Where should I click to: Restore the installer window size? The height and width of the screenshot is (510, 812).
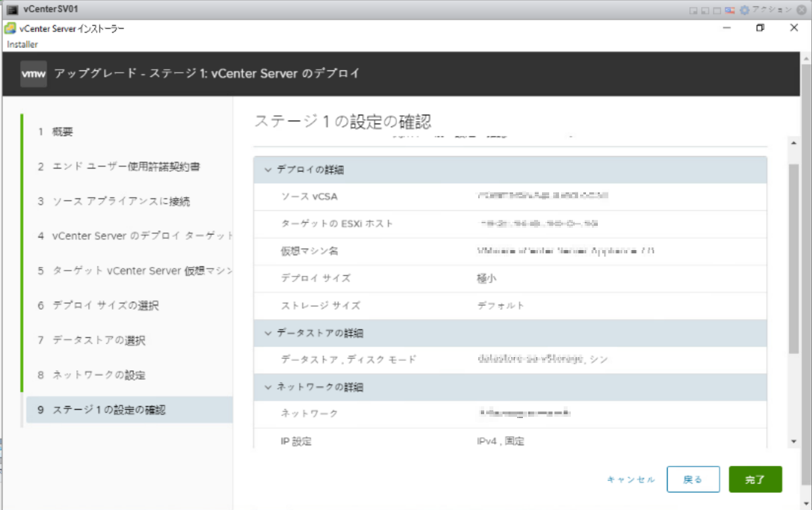(760, 28)
